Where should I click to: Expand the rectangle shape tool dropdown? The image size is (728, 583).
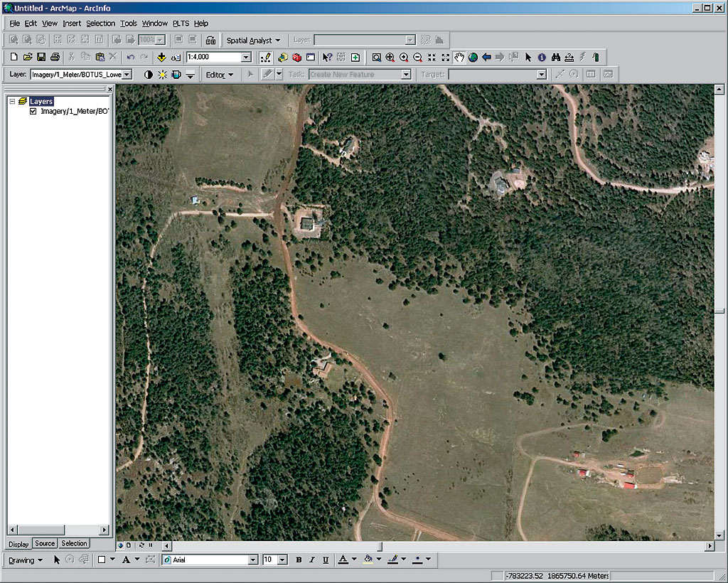pos(113,560)
